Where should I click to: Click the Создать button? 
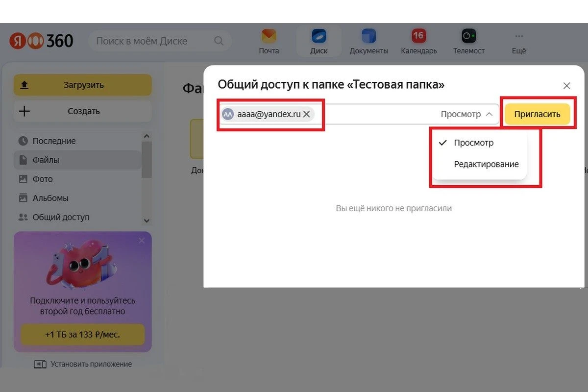(83, 111)
